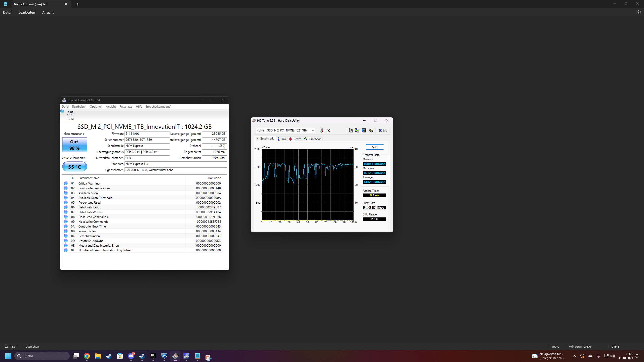This screenshot has width=644, height=362.
Task: Click HD Tune copy text to clipboard icon
Action: pyautogui.click(x=350, y=130)
